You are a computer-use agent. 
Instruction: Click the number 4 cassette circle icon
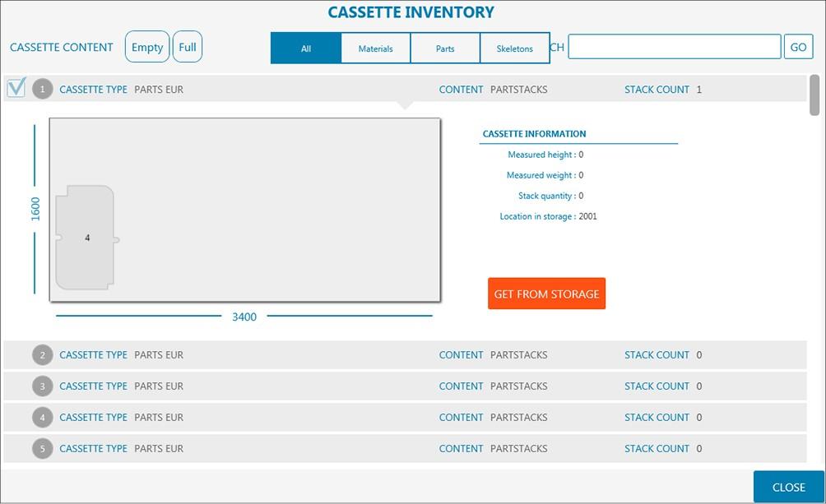pos(42,418)
